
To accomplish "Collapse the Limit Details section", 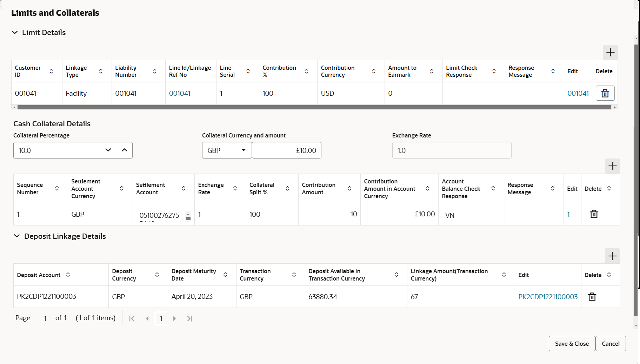I will coord(14,32).
